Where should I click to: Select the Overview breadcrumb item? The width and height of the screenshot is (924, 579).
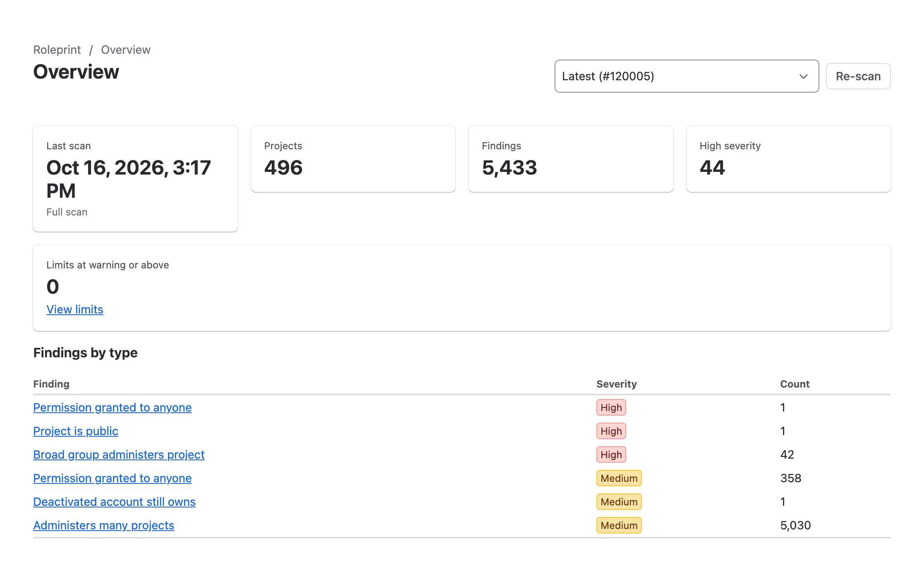126,50
